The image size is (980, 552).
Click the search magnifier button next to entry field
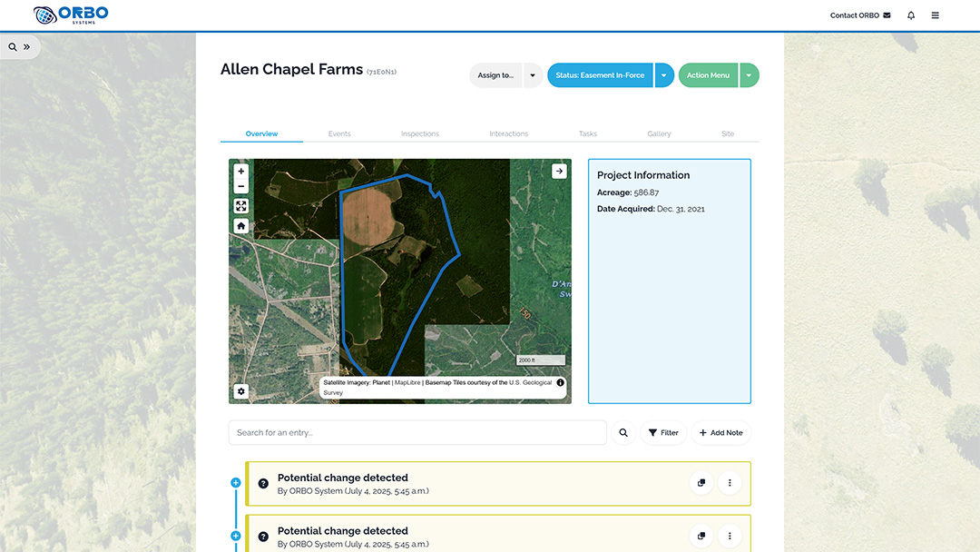click(623, 433)
